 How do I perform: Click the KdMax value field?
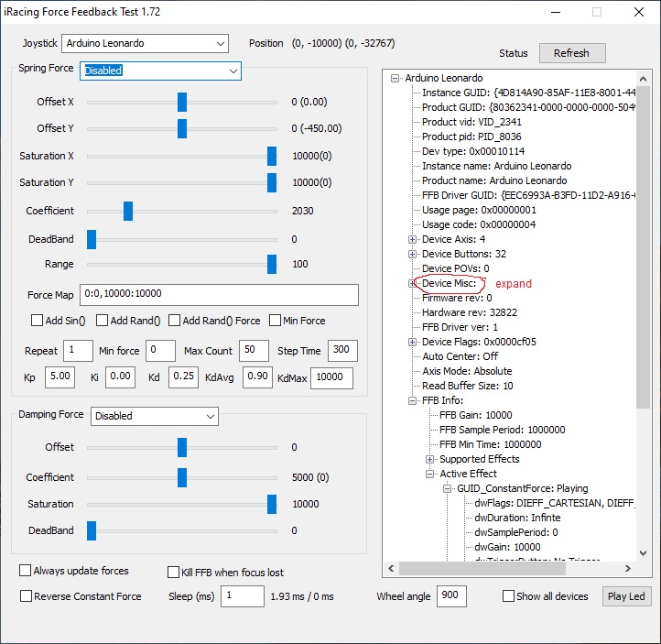(331, 378)
